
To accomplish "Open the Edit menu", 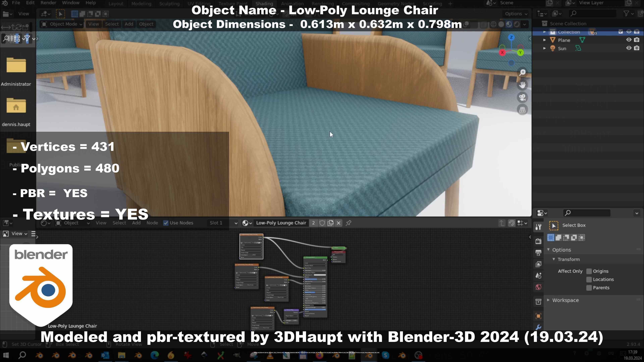I will pyautogui.click(x=30, y=3).
